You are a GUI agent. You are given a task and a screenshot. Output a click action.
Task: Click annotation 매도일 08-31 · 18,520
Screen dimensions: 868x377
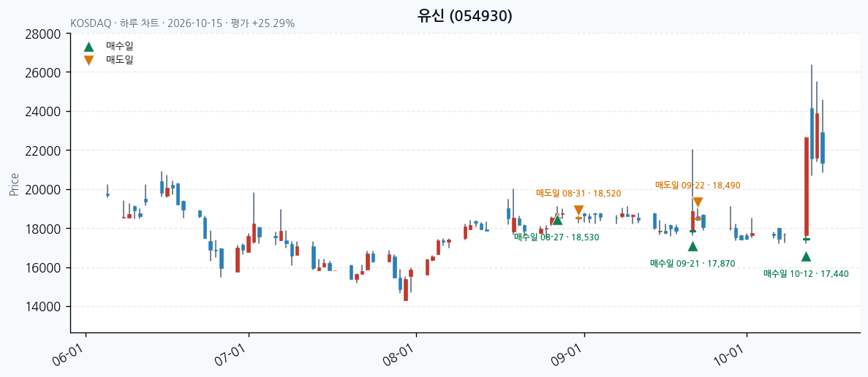578,193
